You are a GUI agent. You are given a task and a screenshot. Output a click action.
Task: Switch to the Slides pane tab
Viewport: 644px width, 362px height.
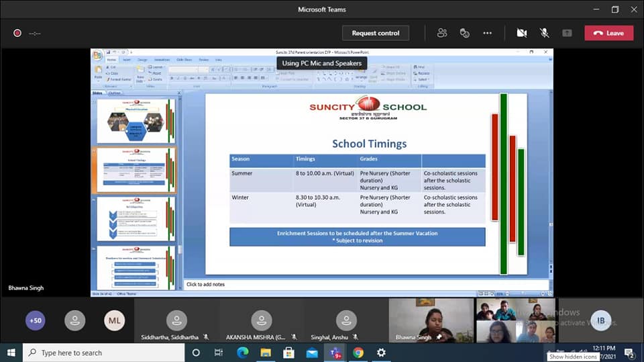(97, 93)
